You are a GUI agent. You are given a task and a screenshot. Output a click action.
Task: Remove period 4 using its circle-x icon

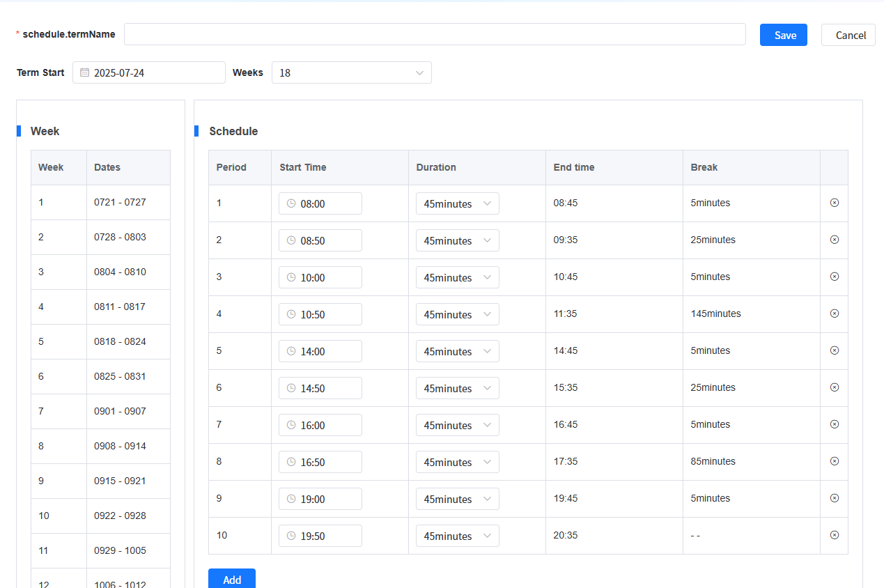[834, 314]
